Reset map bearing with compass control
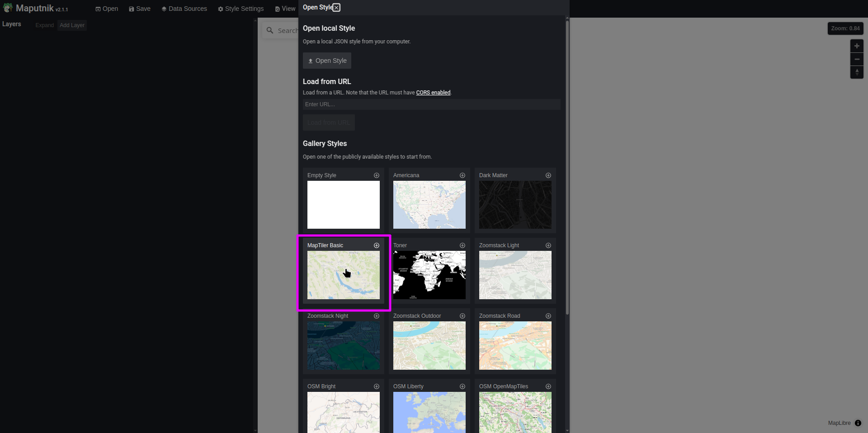This screenshot has height=433, width=868. [x=856, y=72]
